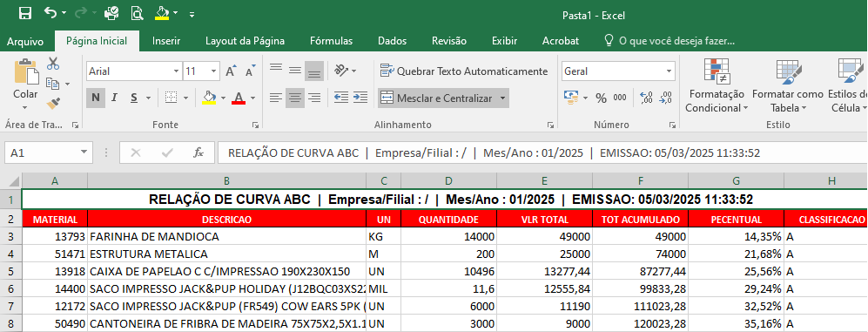Open the Fonte group dialog launcher
868x332 pixels.
256,125
